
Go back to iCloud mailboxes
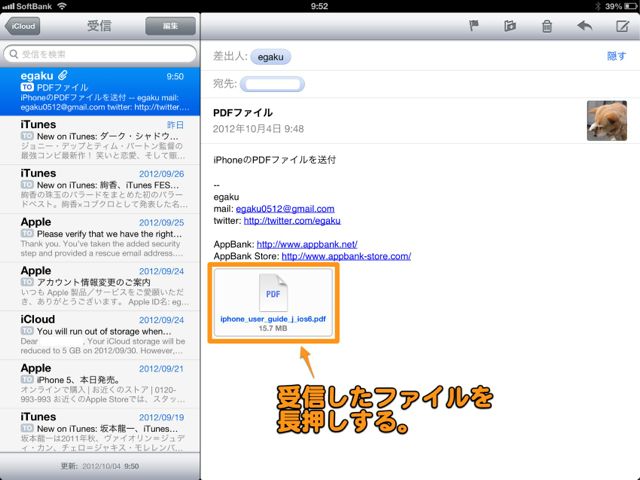22,26
